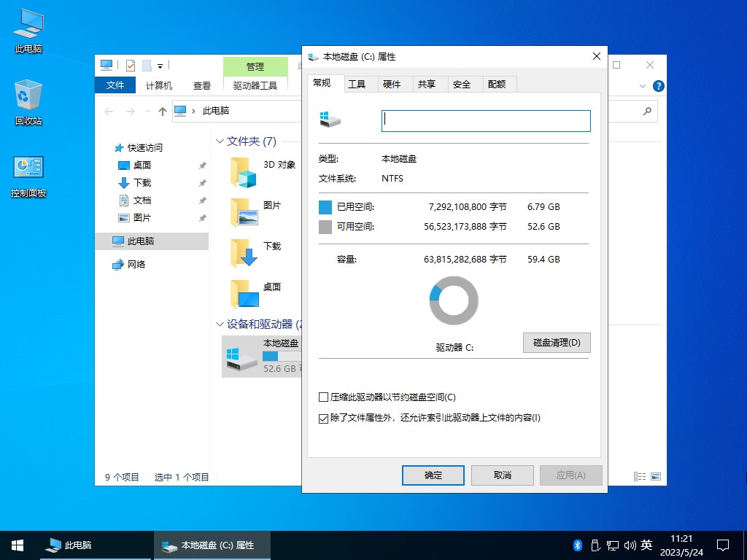Select the 图片 folder in the file list
This screenshot has width=747, height=560.
coord(244,212)
